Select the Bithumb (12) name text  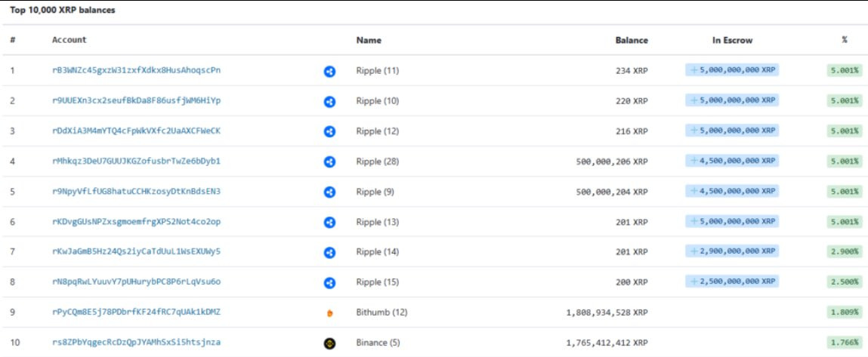tap(381, 312)
